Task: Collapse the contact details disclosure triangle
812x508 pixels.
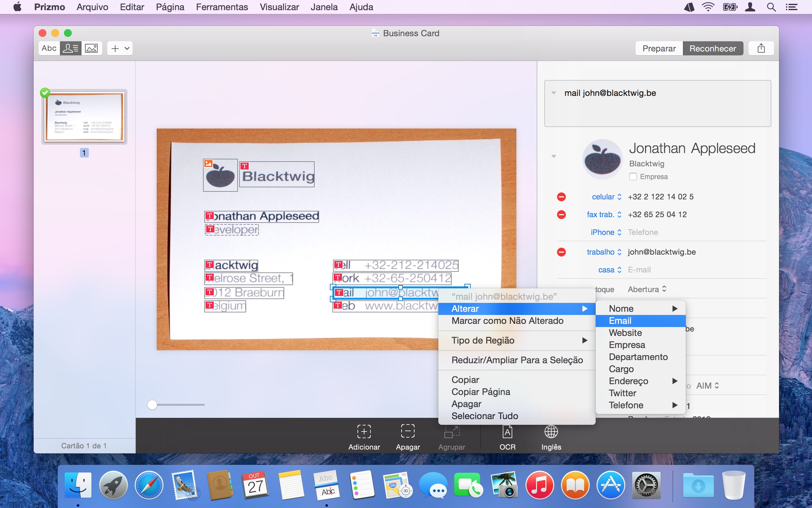Action: click(x=554, y=157)
